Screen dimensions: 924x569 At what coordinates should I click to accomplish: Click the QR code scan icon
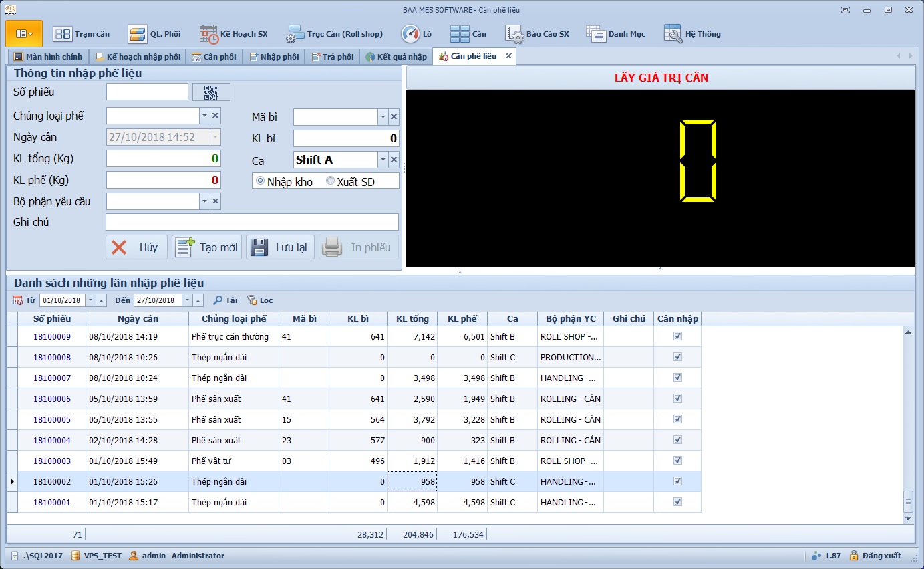pos(211,92)
